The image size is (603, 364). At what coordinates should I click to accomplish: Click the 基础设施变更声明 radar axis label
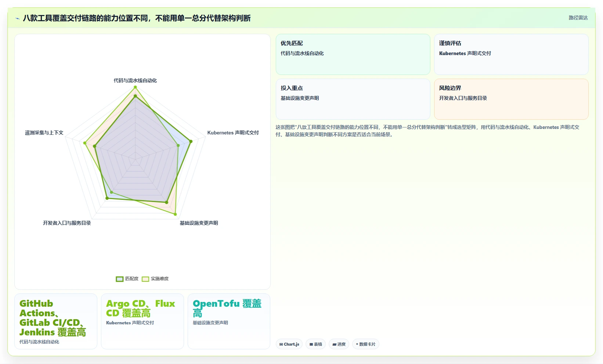click(199, 223)
